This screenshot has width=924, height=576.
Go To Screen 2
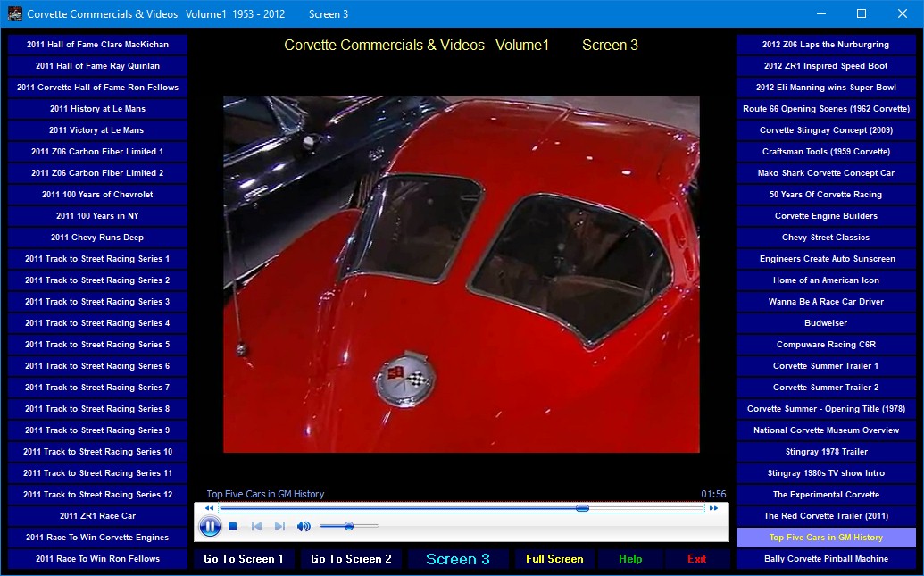click(x=351, y=559)
